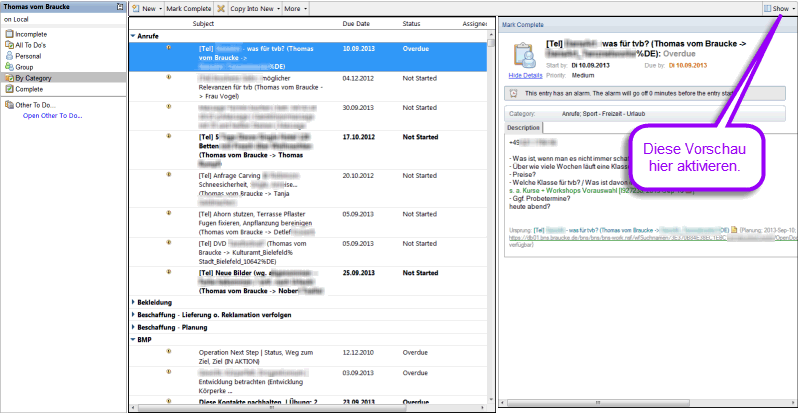Open the More dropdown in toolbar
Image resolution: width=798 pixels, height=413 pixels.
[x=295, y=8]
